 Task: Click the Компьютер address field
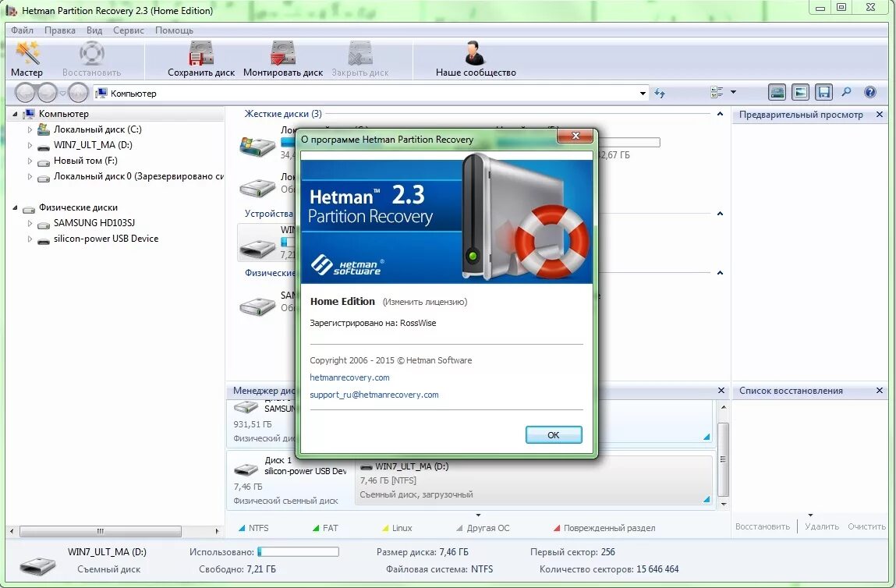(371, 93)
